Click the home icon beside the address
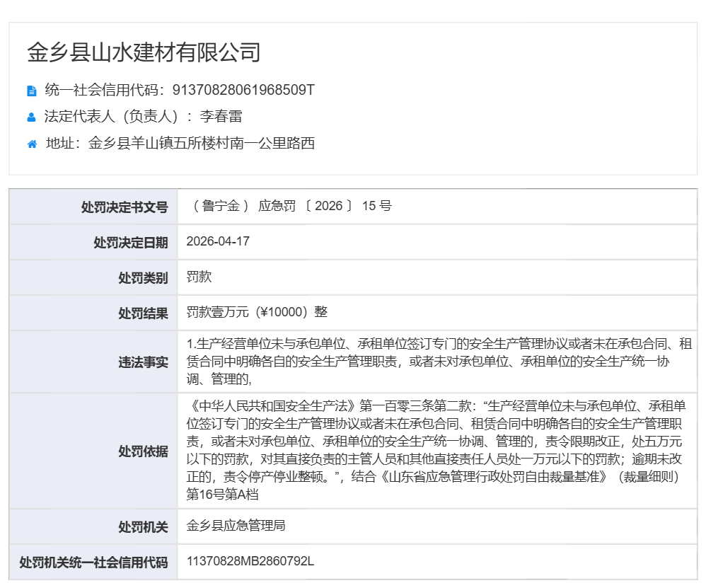Screen dimensions: 706x588 (x=32, y=144)
